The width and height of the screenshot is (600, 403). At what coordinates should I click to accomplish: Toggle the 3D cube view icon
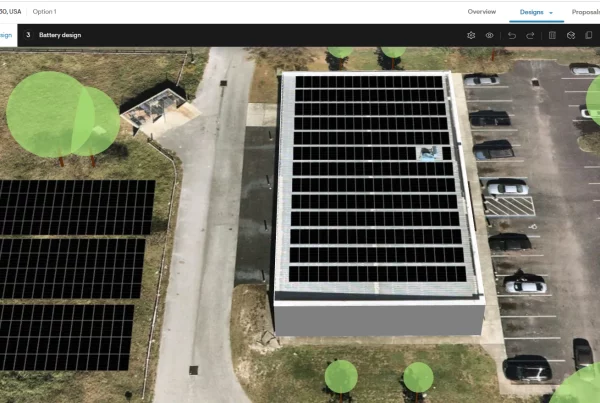pos(570,35)
